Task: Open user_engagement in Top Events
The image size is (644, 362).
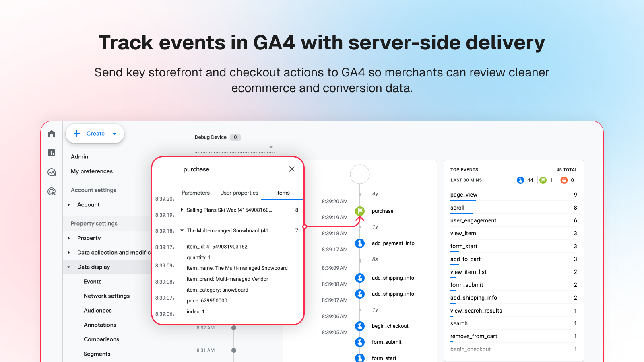Action: pos(473,220)
